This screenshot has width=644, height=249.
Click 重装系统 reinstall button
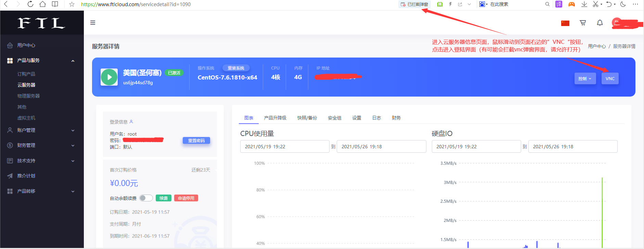236,68
